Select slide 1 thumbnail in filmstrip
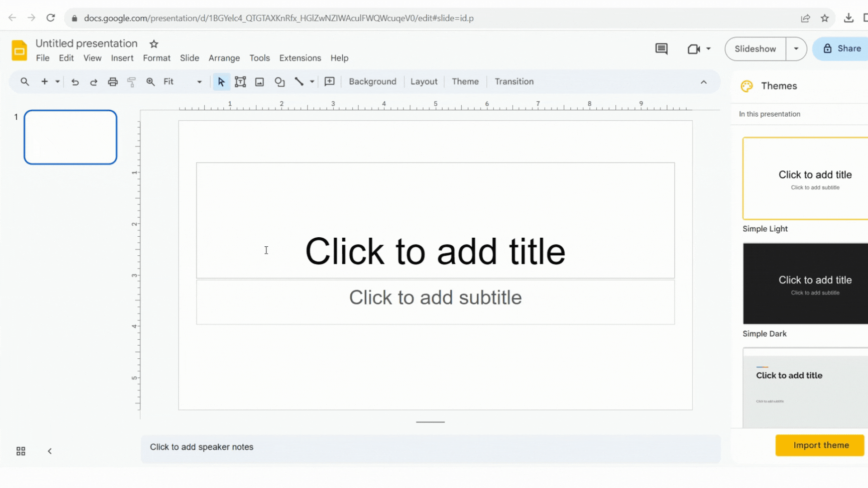Viewport: 868px width, 488px height. coord(71,137)
